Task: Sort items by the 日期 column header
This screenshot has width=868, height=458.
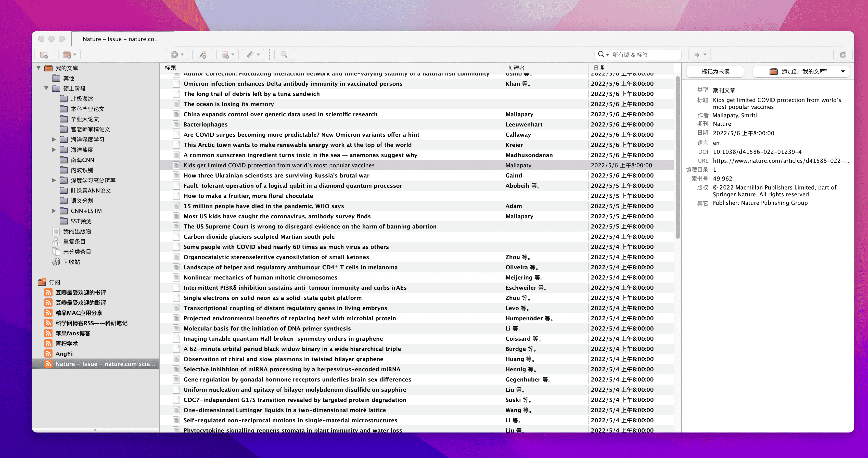Action: pyautogui.click(x=631, y=68)
